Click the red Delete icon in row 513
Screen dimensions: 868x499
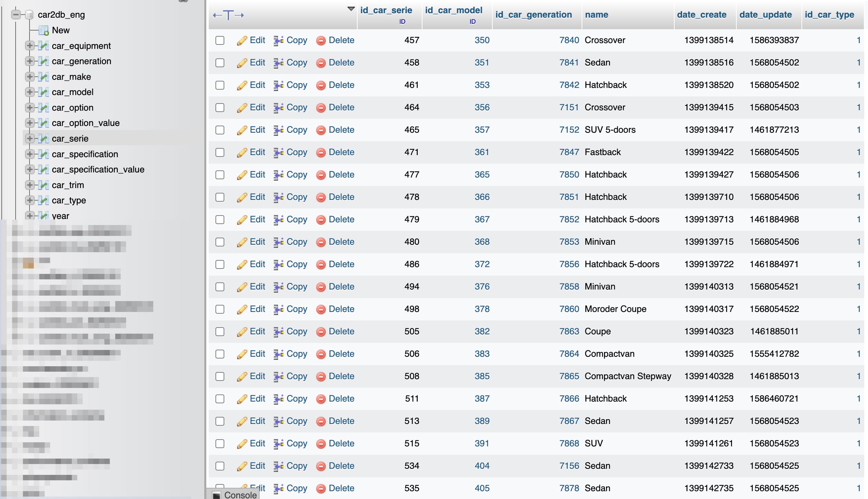(x=321, y=421)
